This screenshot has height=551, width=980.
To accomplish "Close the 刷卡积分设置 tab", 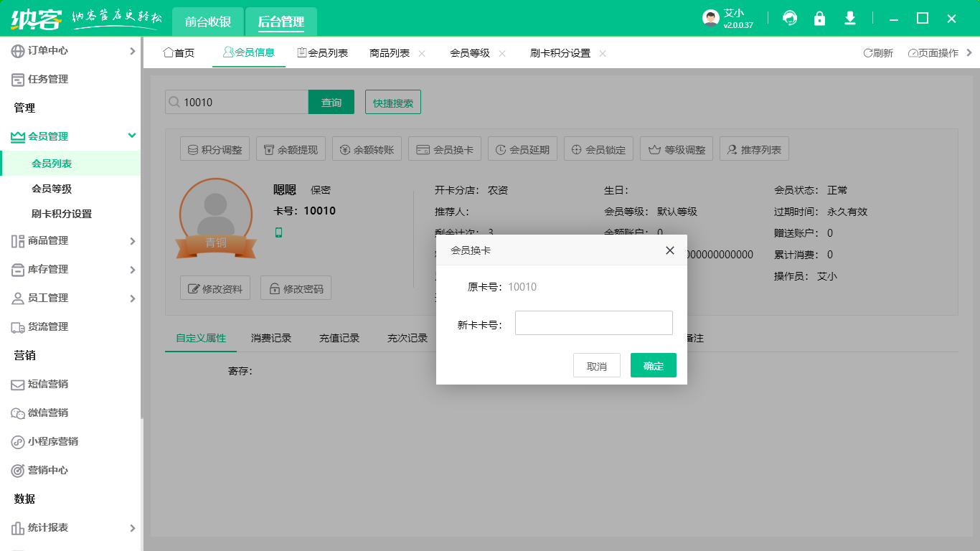I will 603,53.
